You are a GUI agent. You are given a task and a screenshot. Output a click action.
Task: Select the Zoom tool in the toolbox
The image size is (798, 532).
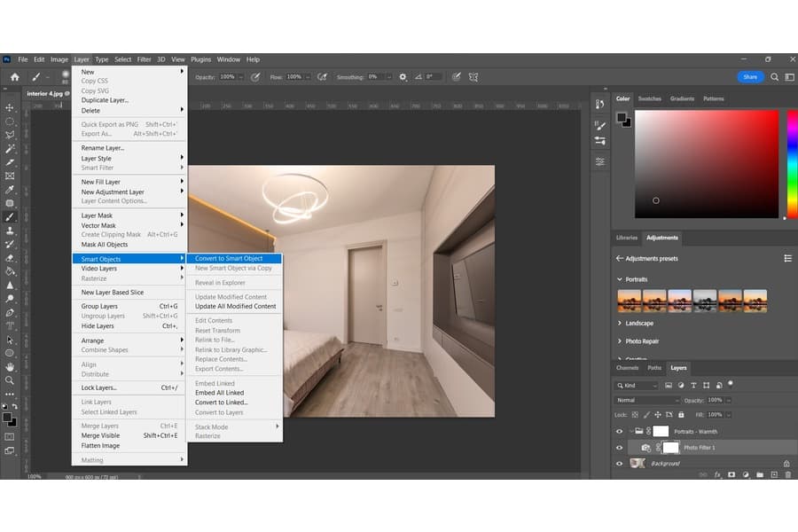[10, 380]
